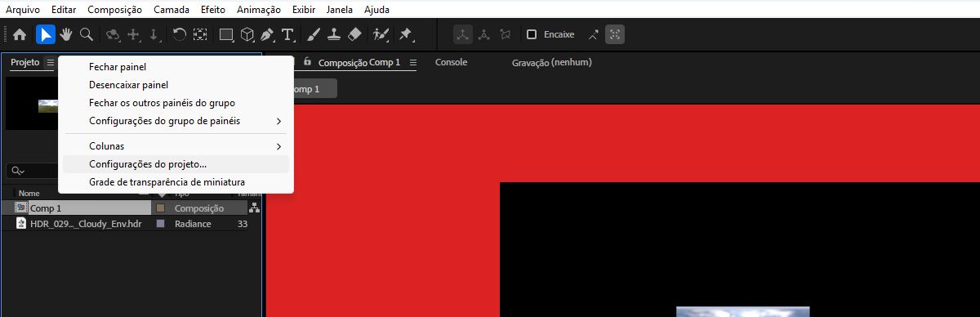
Task: Select the Clone Stamp tool
Action: coord(334,35)
